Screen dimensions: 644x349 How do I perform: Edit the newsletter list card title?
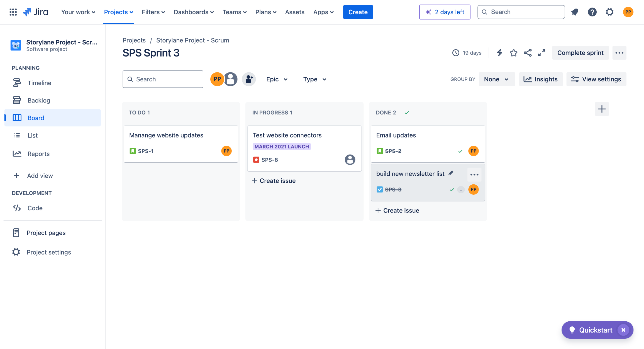[451, 173]
